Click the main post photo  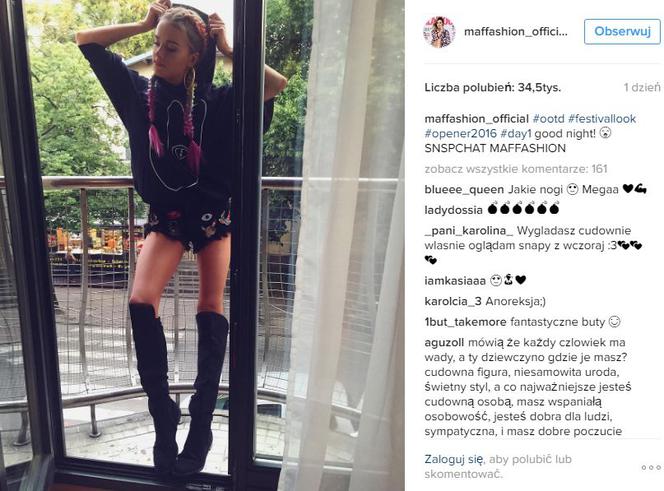coord(202,245)
